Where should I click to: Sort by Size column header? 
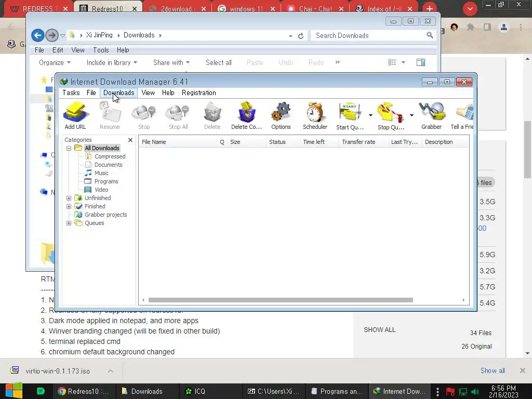coord(246,142)
